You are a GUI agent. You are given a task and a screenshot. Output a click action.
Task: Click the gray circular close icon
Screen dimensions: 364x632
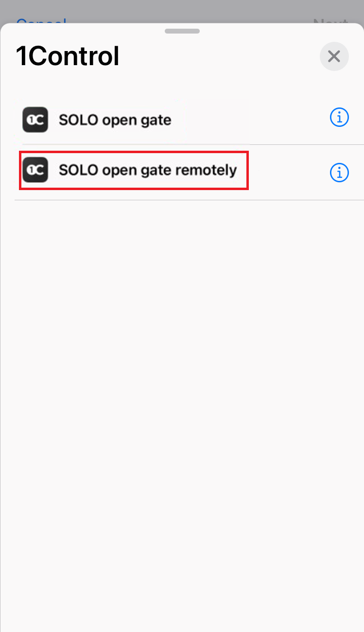point(334,56)
